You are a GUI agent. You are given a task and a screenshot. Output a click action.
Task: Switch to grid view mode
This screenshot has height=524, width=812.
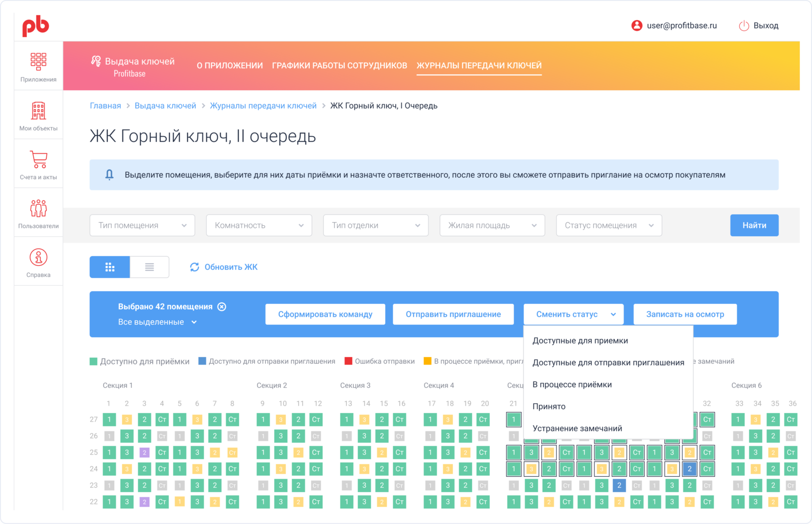110,267
